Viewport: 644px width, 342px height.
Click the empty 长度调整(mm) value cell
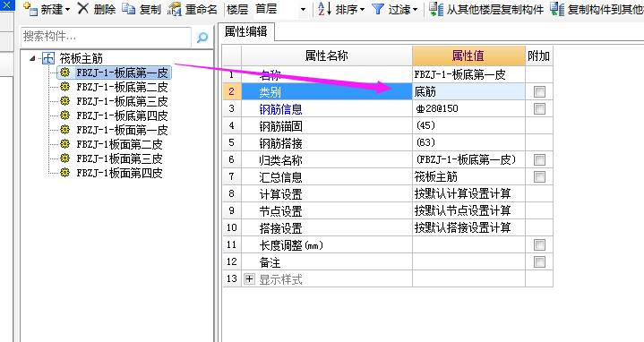pos(468,245)
